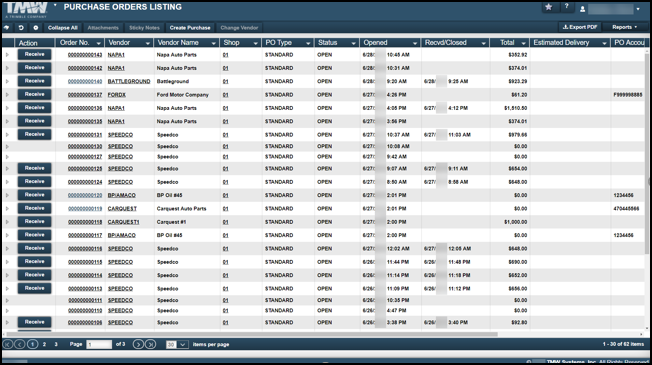The width and height of the screenshot is (652, 365).
Task: Select 'Carquest Auto Parts' vendor name cell
Action: point(181,209)
